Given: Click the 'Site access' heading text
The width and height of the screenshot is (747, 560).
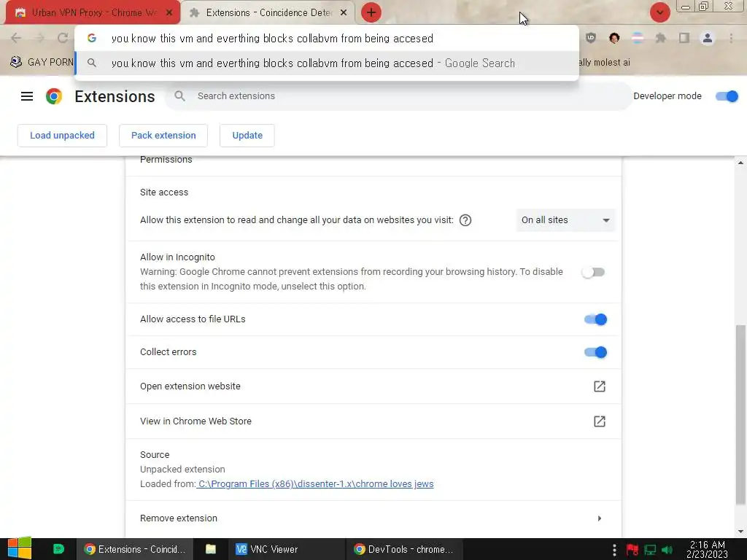Looking at the screenshot, I should [164, 192].
